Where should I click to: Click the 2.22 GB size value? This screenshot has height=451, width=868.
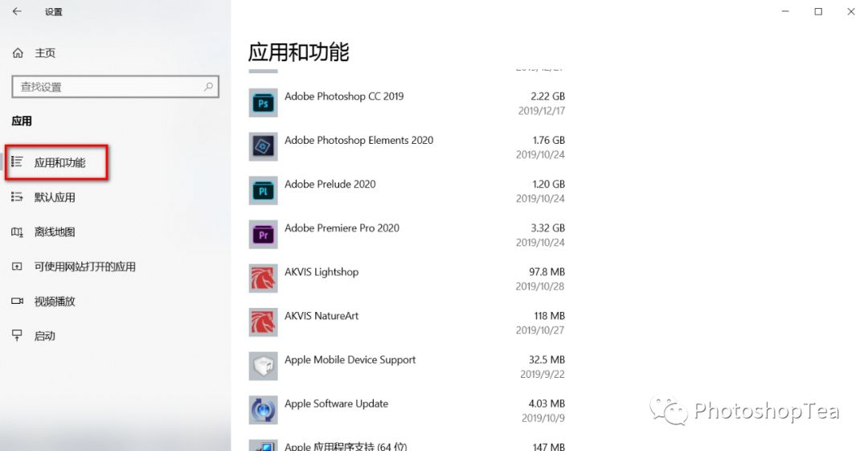547,96
